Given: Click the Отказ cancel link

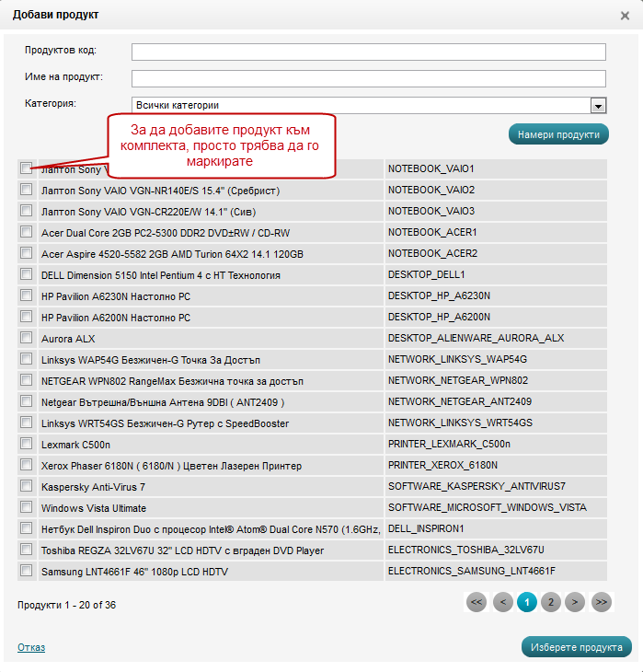Looking at the screenshot, I should click(30, 647).
